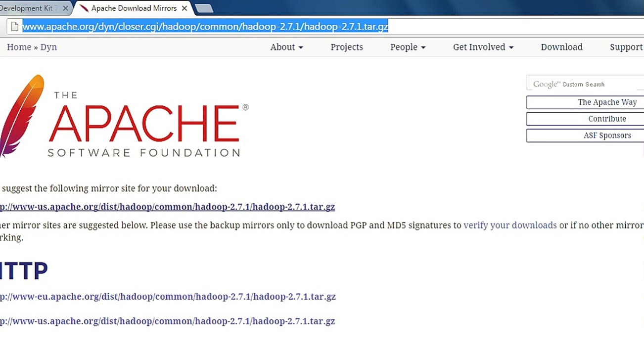
Task: Expand the About dropdown menu
Action: click(286, 47)
